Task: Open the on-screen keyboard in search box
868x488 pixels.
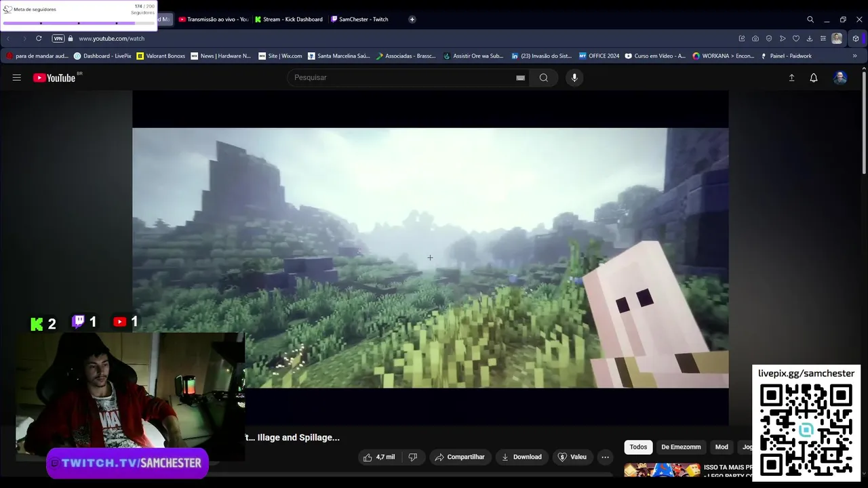Action: point(520,78)
